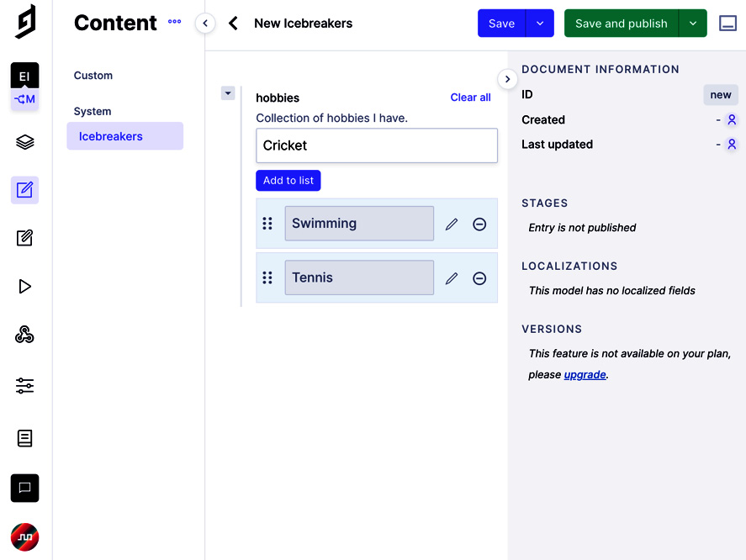Screen dimensions: 746x560
Task: Expand the Document Information panel chevron
Action: 507,78
